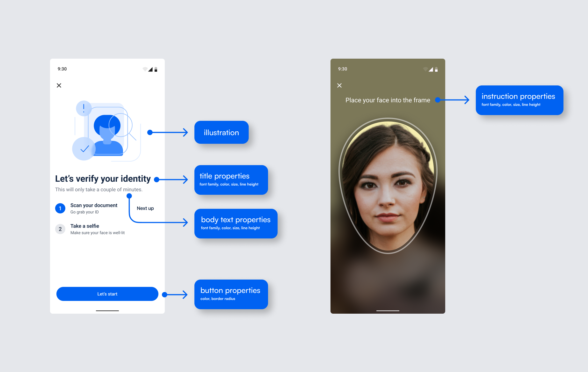Click the step 1 number badge

(60, 208)
